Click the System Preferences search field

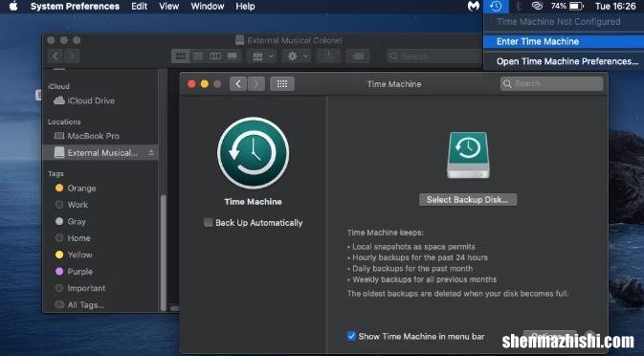(551, 84)
